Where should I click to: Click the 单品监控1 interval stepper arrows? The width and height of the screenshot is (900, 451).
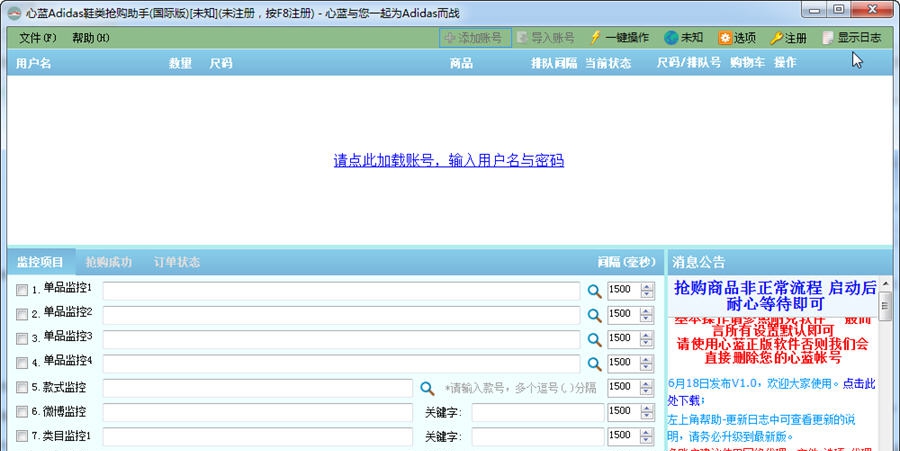click(647, 290)
